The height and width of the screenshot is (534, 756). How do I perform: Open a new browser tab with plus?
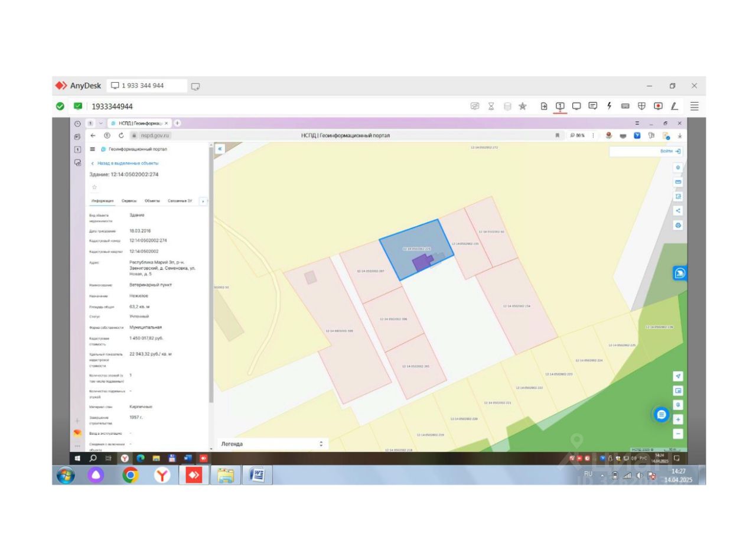(177, 123)
